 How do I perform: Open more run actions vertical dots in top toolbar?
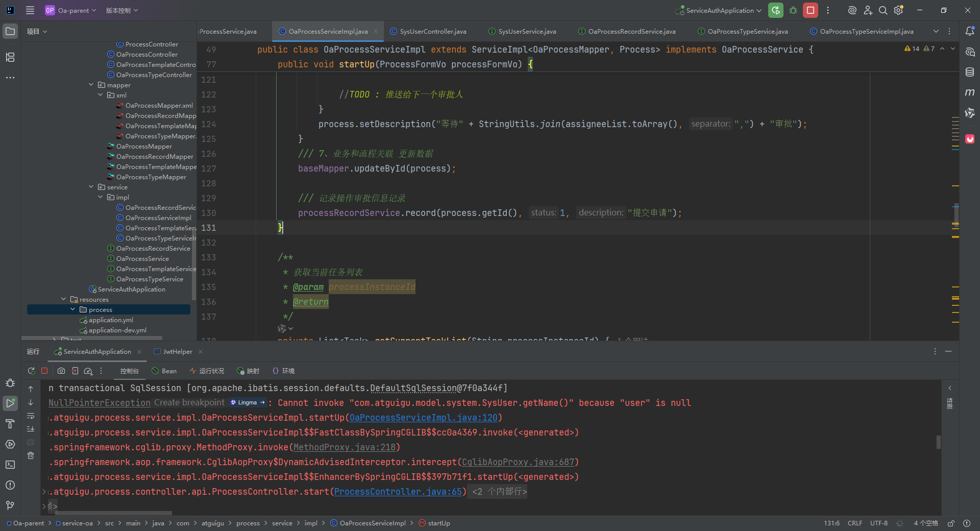(x=828, y=10)
